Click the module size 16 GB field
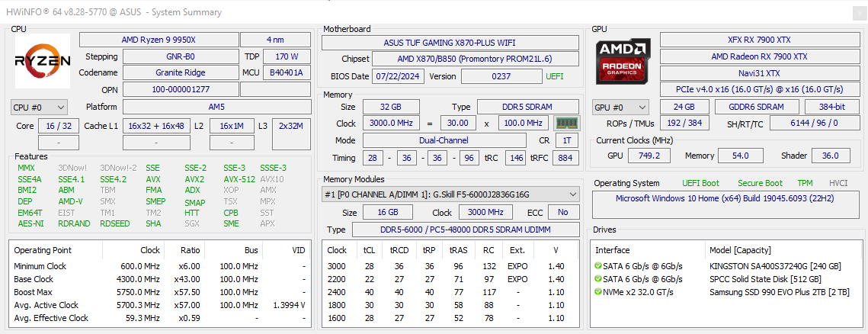 (x=387, y=212)
